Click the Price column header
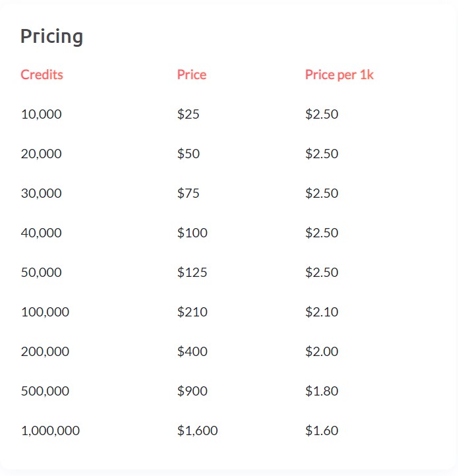Viewport: 458px width, 476px height. coord(192,74)
